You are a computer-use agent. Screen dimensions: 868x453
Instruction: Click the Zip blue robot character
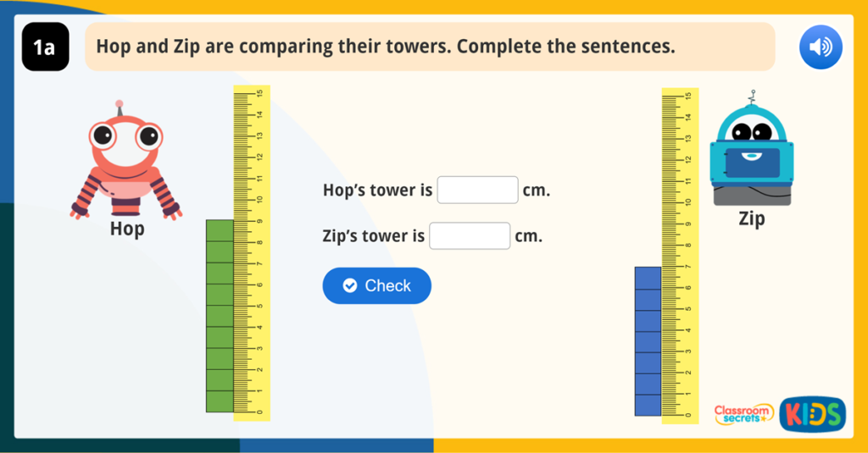point(751,152)
